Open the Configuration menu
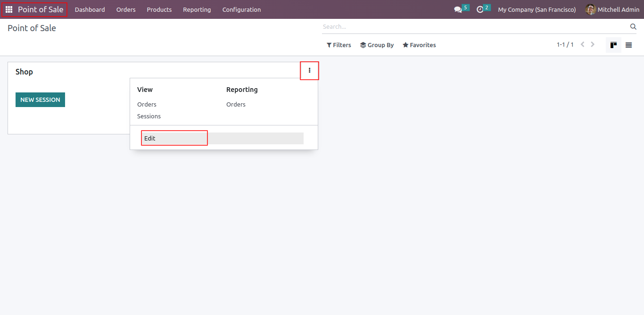The height and width of the screenshot is (315, 644). [241, 9]
